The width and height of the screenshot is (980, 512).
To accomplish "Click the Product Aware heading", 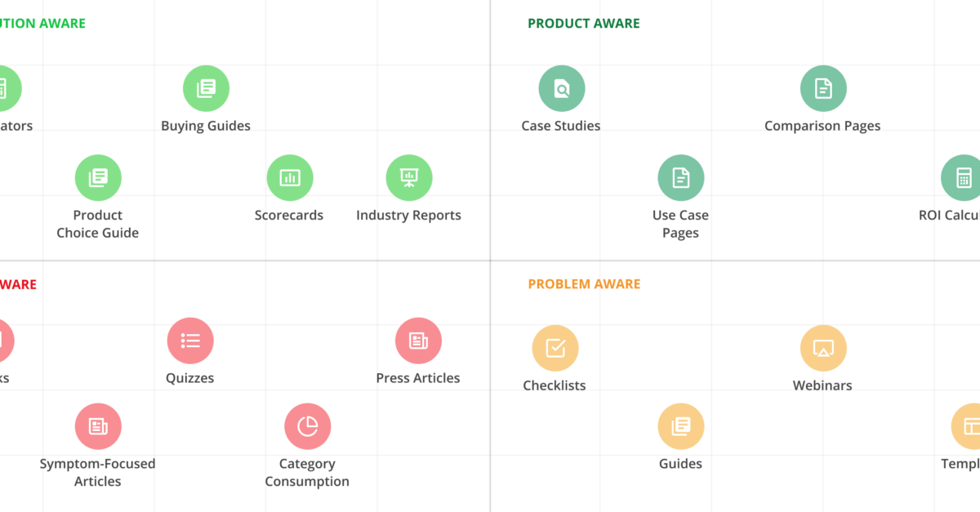I will 584,24.
